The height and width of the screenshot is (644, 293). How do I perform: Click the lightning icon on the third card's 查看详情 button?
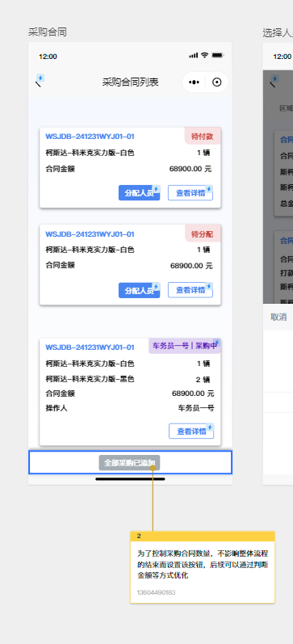[x=210, y=427]
